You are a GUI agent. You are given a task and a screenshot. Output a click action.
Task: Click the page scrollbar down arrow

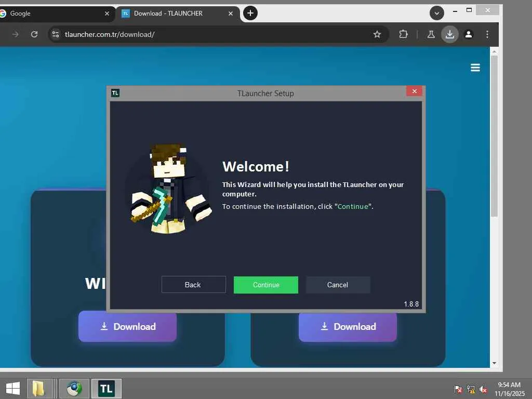[x=494, y=363]
